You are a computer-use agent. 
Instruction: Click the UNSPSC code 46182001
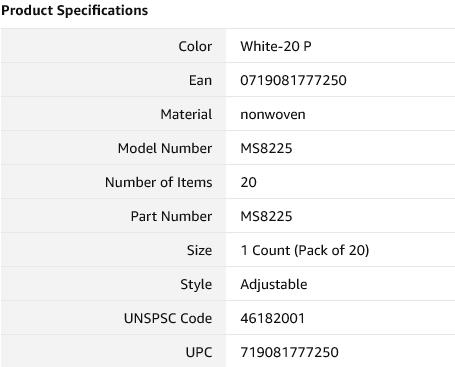[x=272, y=318]
